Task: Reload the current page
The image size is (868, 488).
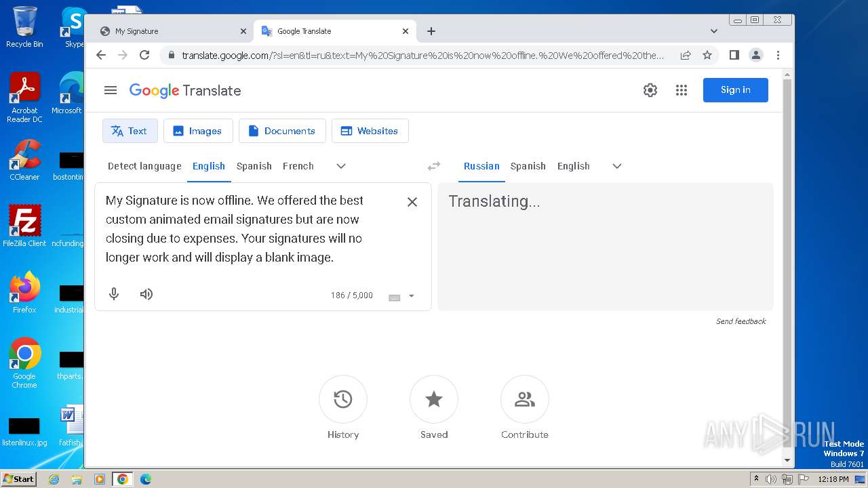Action: (144, 56)
